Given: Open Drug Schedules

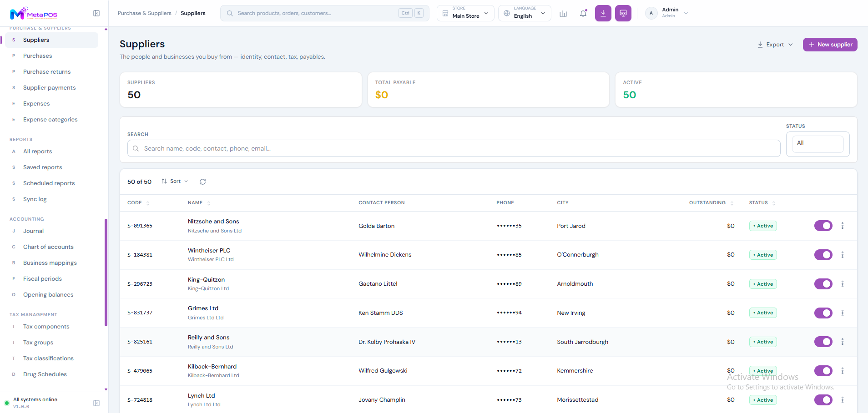Looking at the screenshot, I should pyautogui.click(x=45, y=374).
